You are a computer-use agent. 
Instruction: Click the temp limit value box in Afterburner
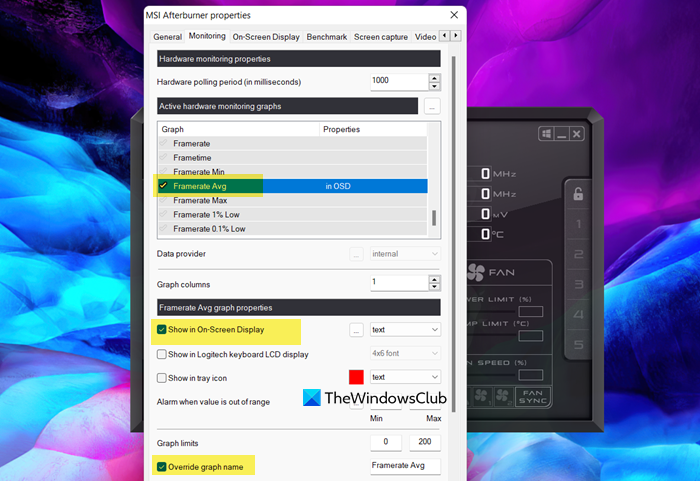click(x=530, y=335)
